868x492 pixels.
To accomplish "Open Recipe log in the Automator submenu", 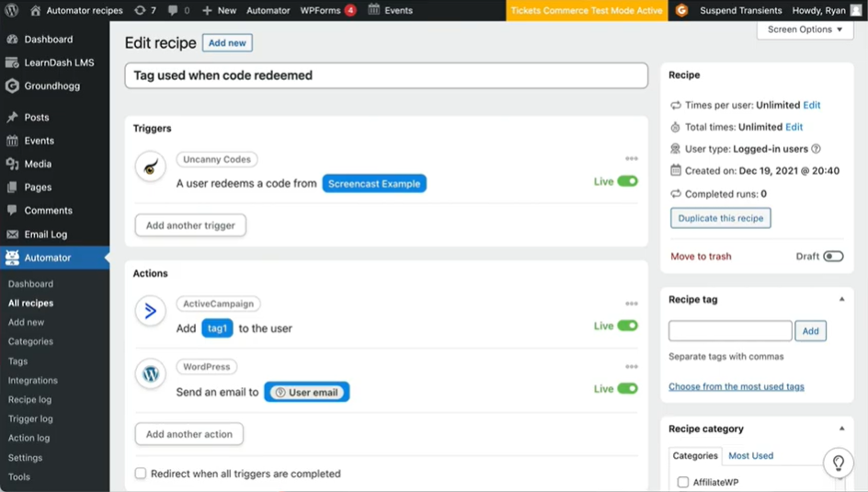I will click(x=29, y=399).
